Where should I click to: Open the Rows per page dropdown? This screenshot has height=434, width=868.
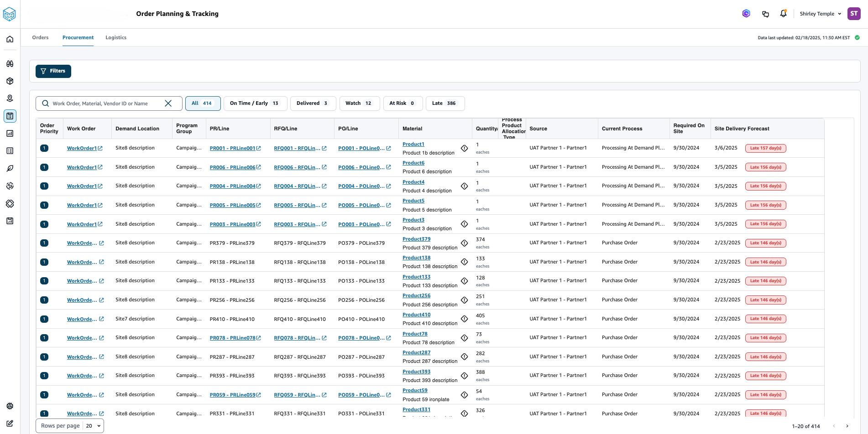tap(93, 426)
